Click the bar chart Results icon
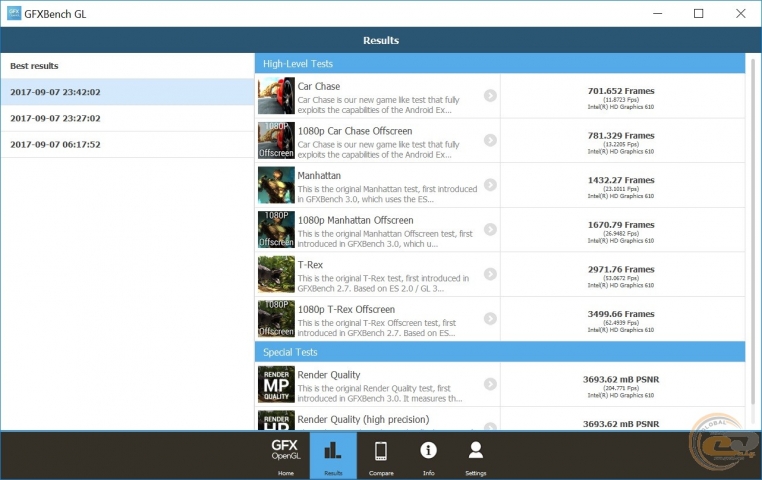The image size is (762, 480). coord(333,450)
